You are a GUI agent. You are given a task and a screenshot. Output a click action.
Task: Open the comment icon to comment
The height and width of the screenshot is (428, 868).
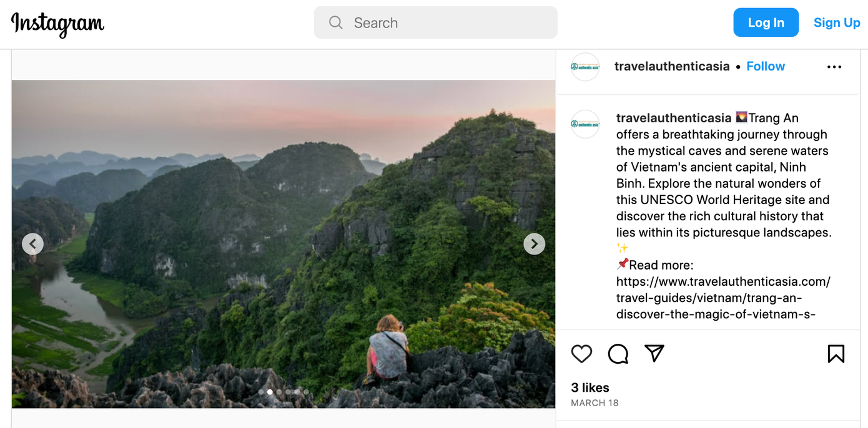point(618,354)
